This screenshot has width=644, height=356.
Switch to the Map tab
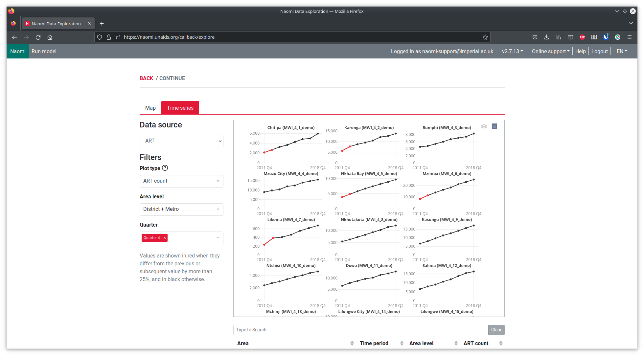[150, 107]
